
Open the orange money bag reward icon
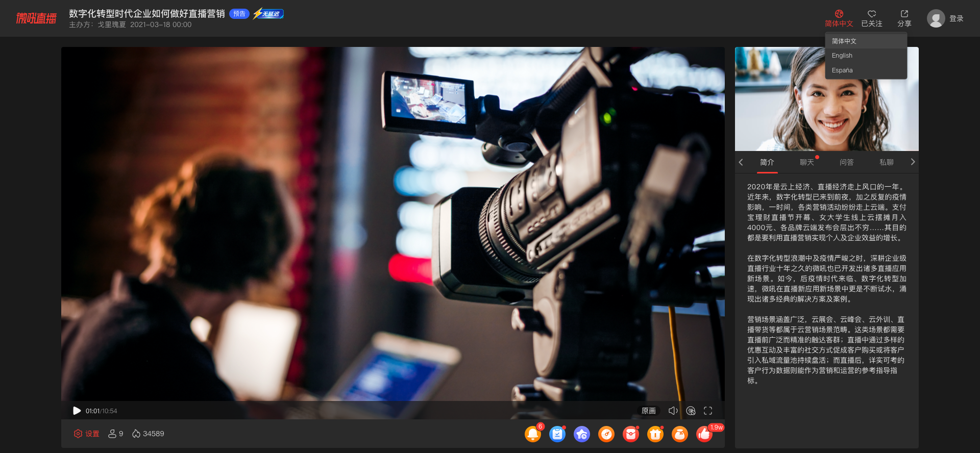[680, 434]
